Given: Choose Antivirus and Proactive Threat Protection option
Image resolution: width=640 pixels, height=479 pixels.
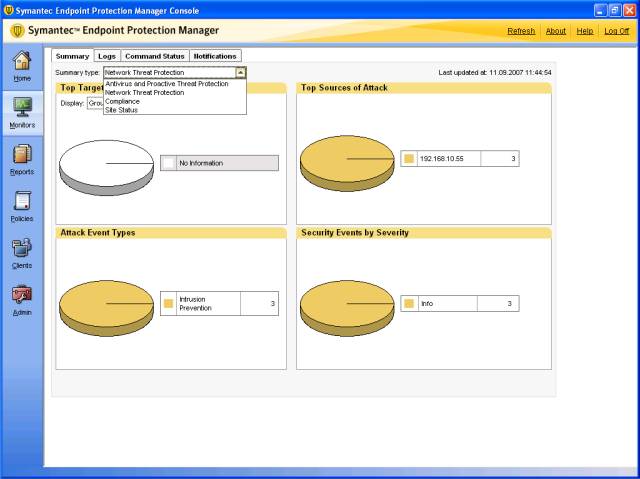Looking at the screenshot, I should click(x=167, y=84).
